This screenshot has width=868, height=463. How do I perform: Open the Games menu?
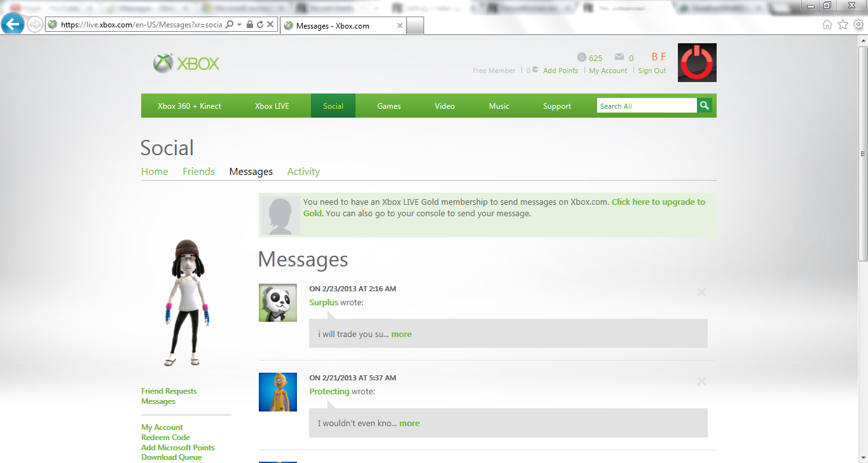389,106
